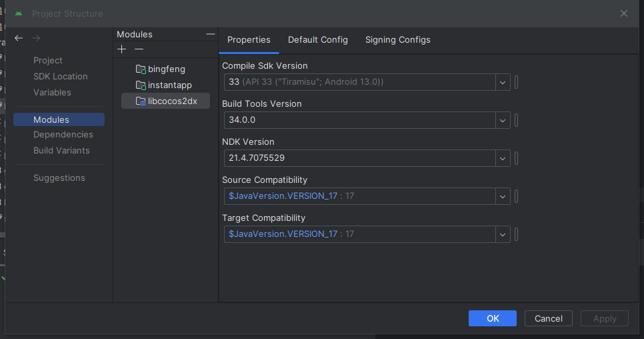Minimize the Modules panel
This screenshot has width=644, height=339.
(x=211, y=34)
